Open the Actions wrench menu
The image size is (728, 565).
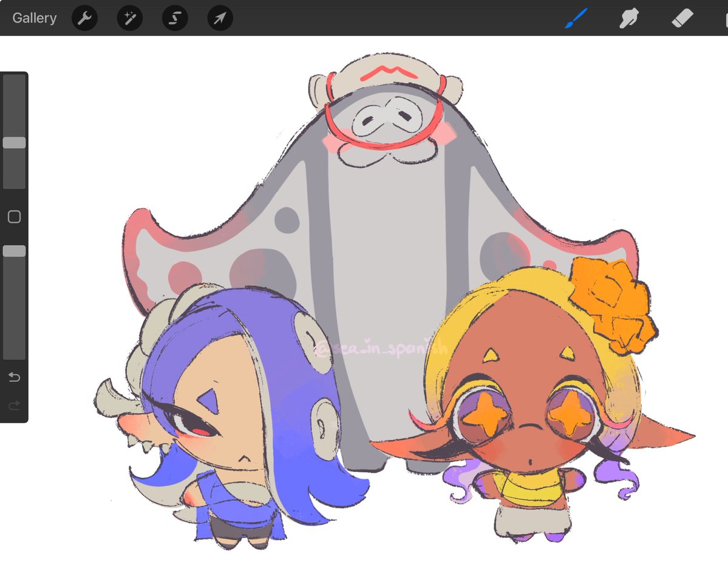[x=84, y=18]
